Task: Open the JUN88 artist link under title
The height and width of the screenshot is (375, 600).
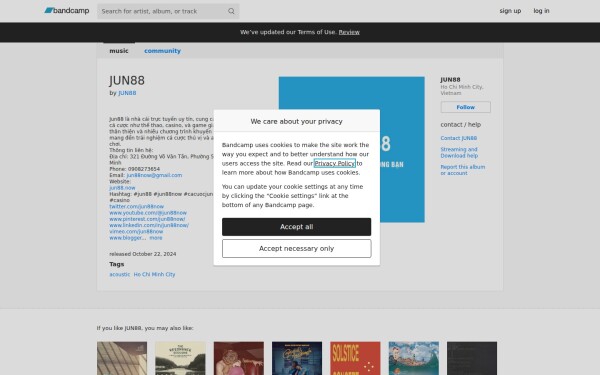Action: [x=127, y=93]
